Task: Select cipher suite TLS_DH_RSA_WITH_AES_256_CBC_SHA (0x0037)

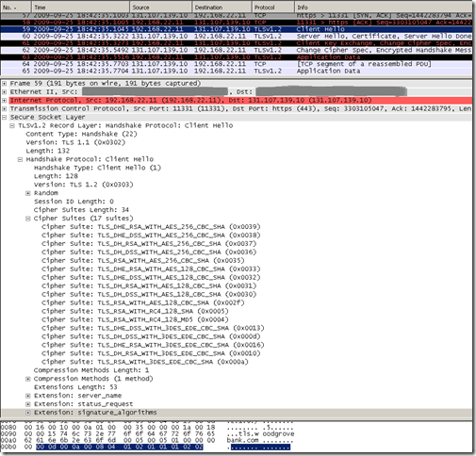Action: coord(149,244)
